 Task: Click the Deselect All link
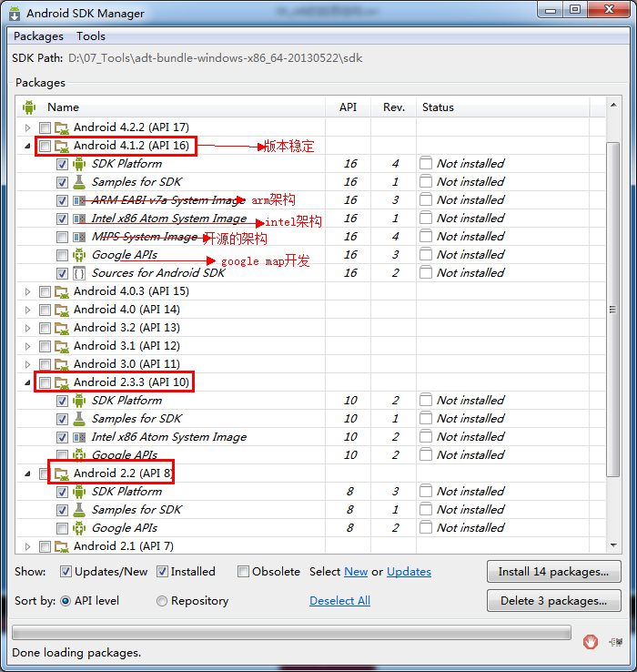click(x=339, y=601)
